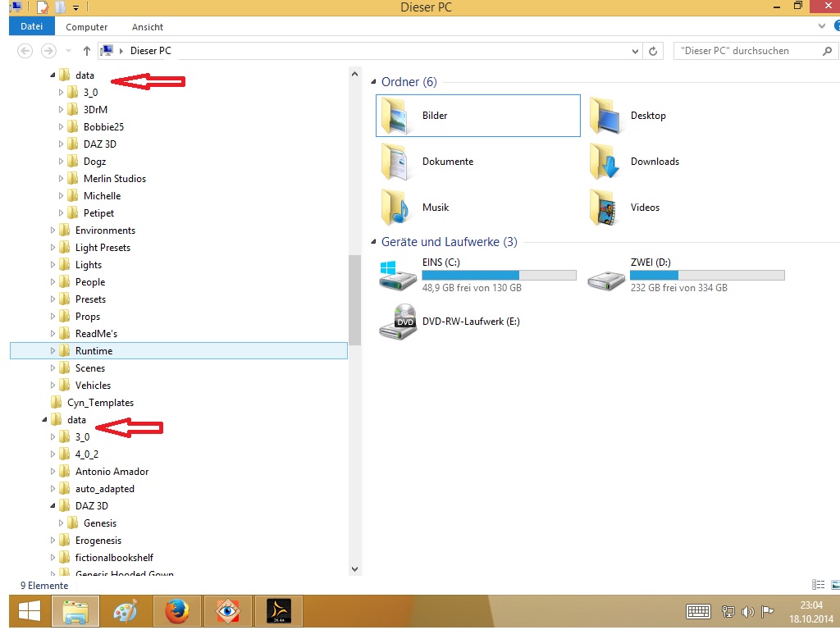Expand the Runtime folder node

52,351
